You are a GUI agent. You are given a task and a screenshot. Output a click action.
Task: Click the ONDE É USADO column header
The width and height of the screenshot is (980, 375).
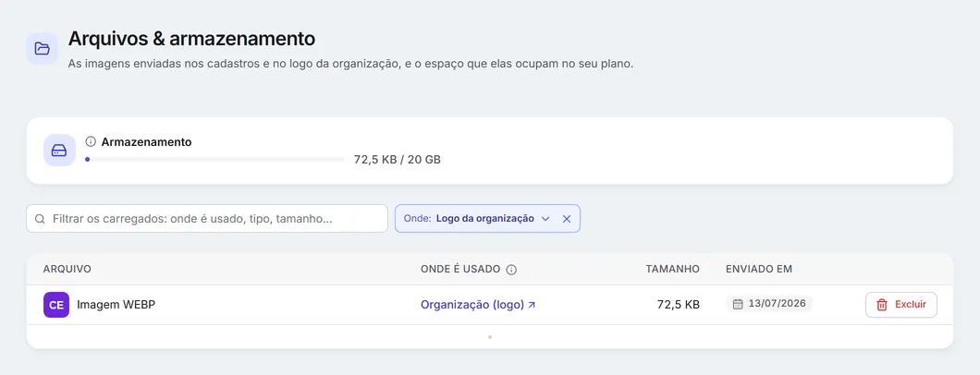[460, 269]
